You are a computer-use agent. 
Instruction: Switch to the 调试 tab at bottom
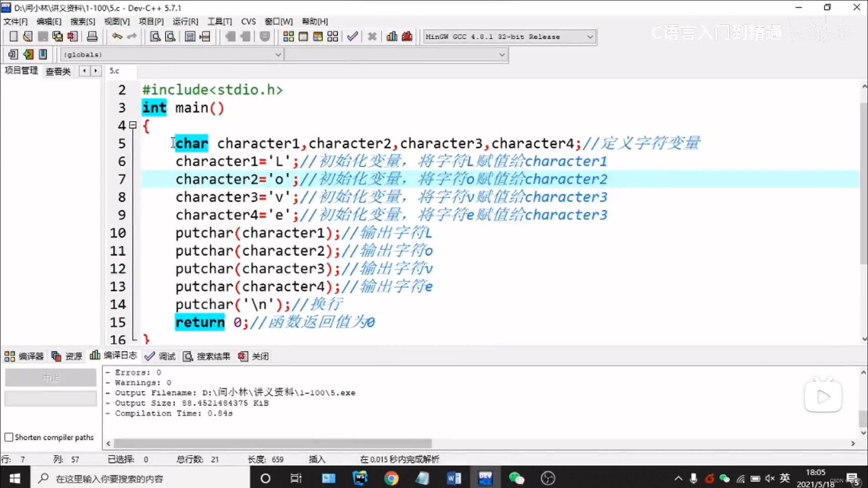(160, 356)
